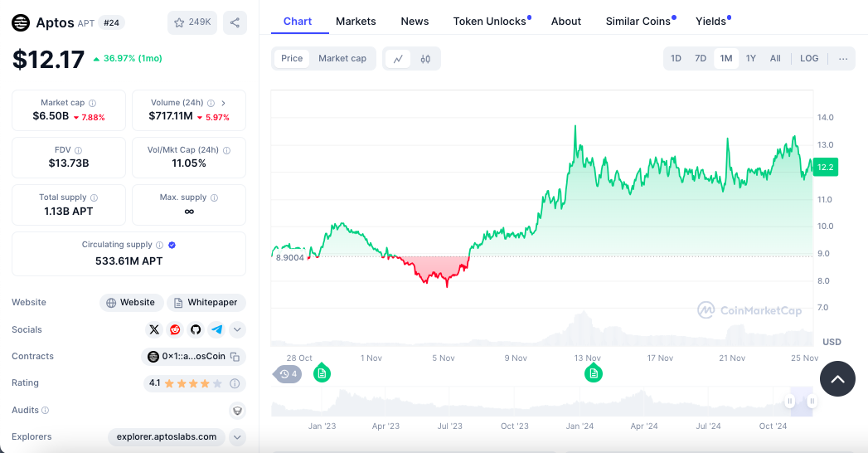Enable LOG scale on chart

pyautogui.click(x=809, y=59)
